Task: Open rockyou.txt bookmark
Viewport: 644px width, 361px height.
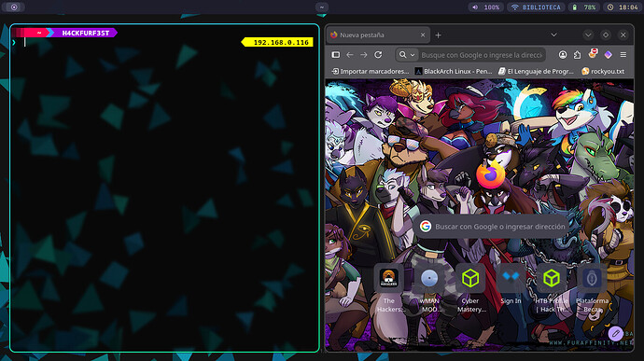Action: (603, 71)
